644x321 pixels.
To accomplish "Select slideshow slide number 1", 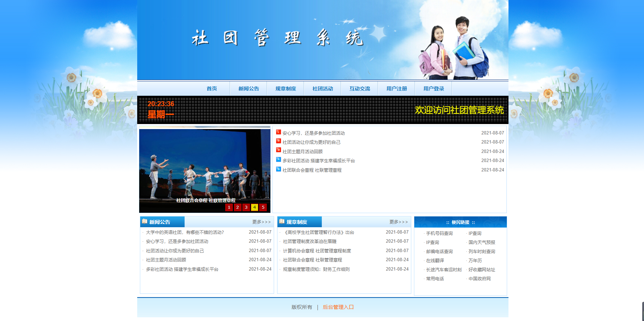I will tap(229, 207).
